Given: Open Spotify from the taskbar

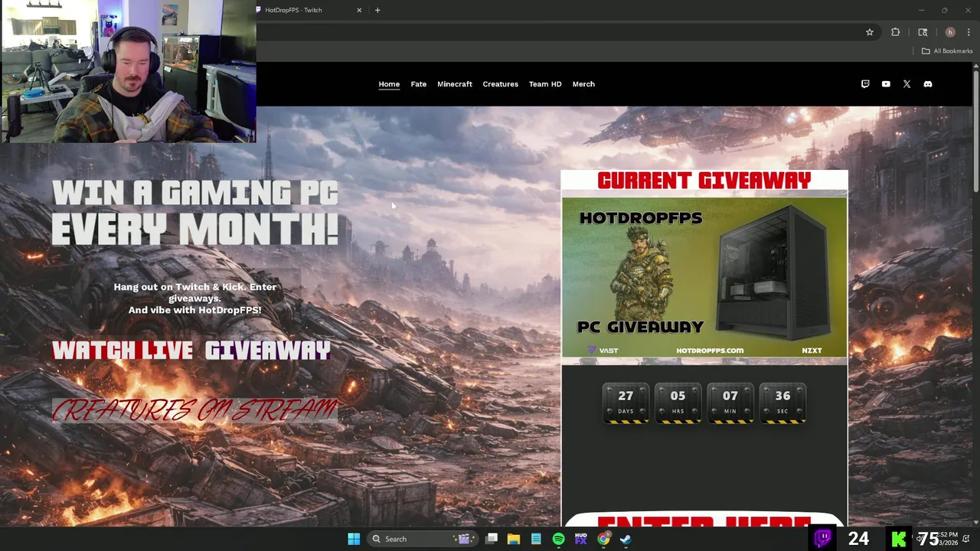Looking at the screenshot, I should [x=558, y=539].
